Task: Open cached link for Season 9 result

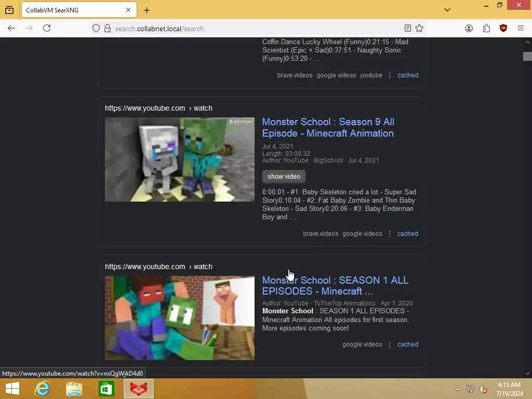Action: [x=408, y=234]
